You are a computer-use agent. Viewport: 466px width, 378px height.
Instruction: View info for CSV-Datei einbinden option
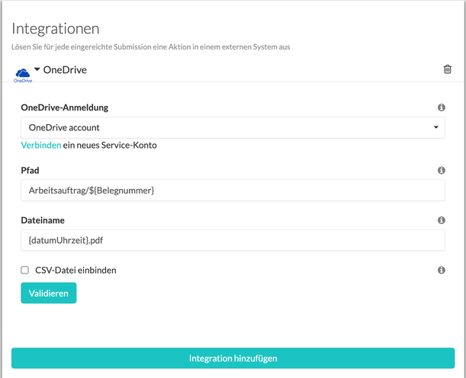(x=441, y=270)
